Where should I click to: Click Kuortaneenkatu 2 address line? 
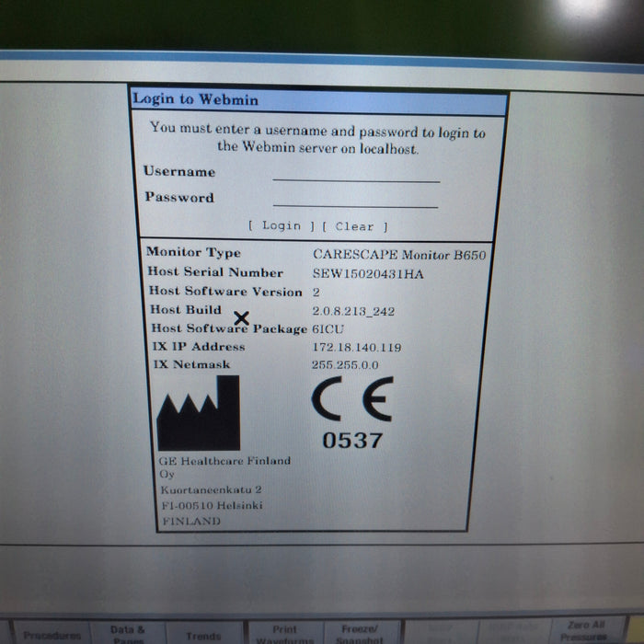click(x=211, y=490)
